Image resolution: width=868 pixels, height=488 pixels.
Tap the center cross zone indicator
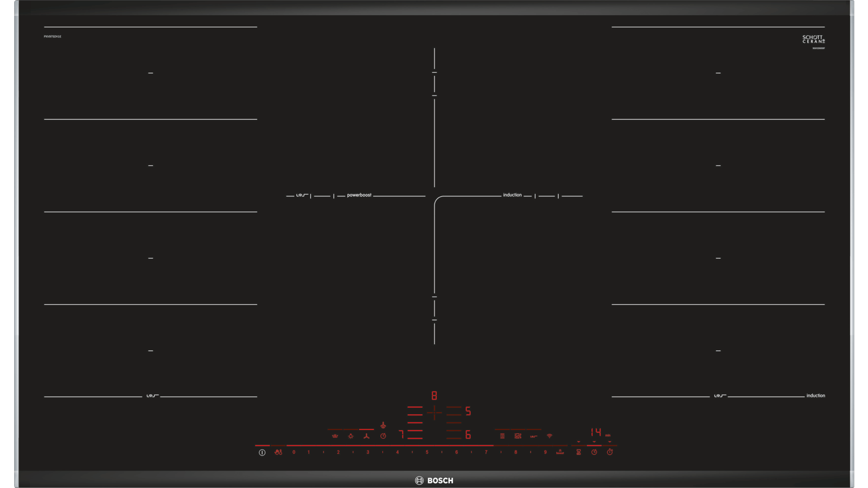435,413
